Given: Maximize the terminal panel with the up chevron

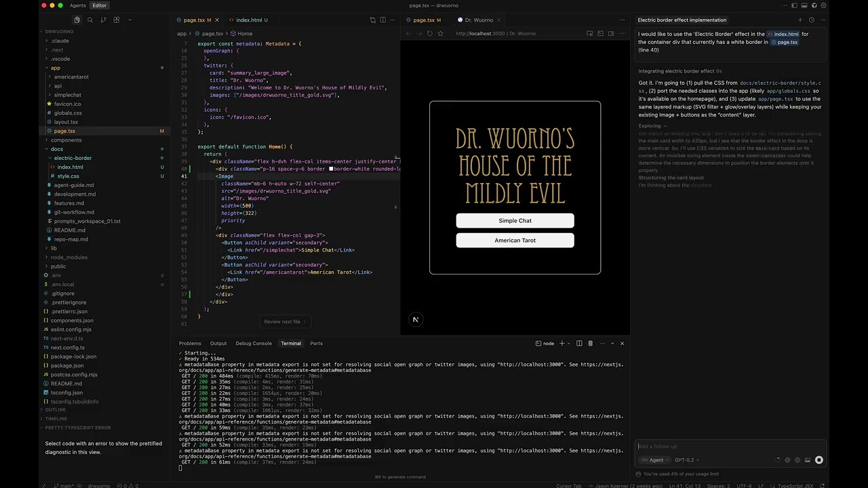Looking at the screenshot, I should coord(612,344).
